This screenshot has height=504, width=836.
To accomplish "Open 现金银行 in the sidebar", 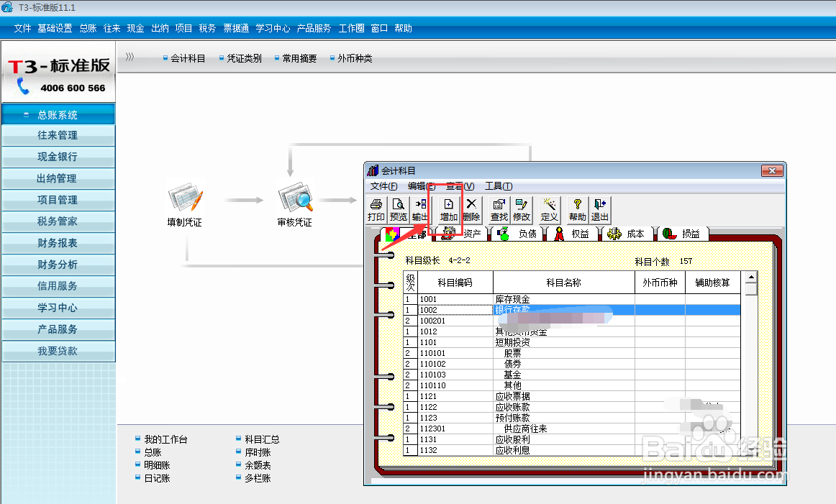I will tap(58, 157).
